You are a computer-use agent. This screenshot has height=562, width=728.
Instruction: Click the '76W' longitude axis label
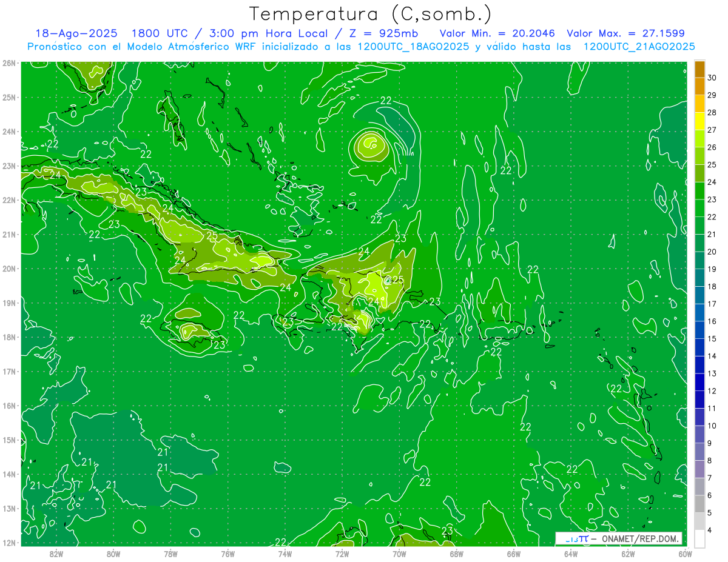(227, 553)
